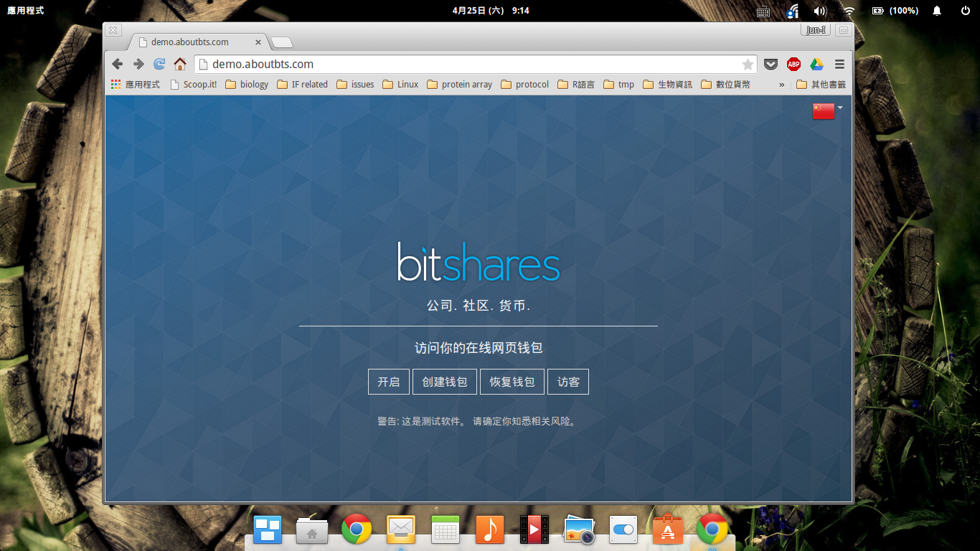Open the protocol bookmark folder

tap(524, 84)
